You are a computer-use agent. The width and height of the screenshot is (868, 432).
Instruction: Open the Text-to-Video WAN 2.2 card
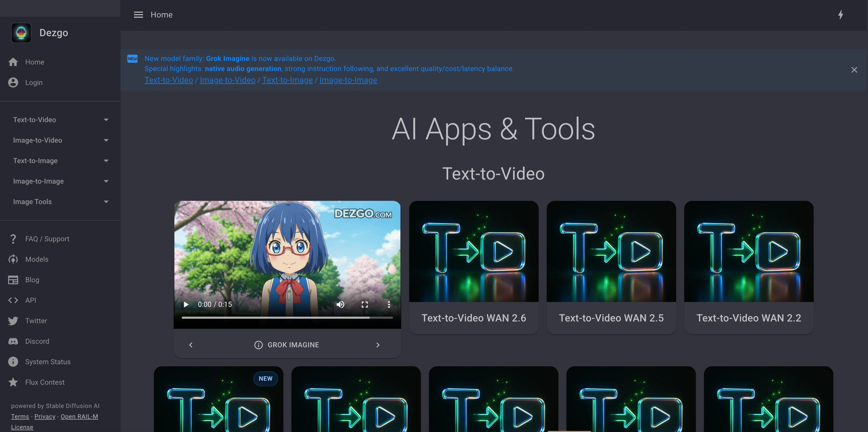[749, 267]
